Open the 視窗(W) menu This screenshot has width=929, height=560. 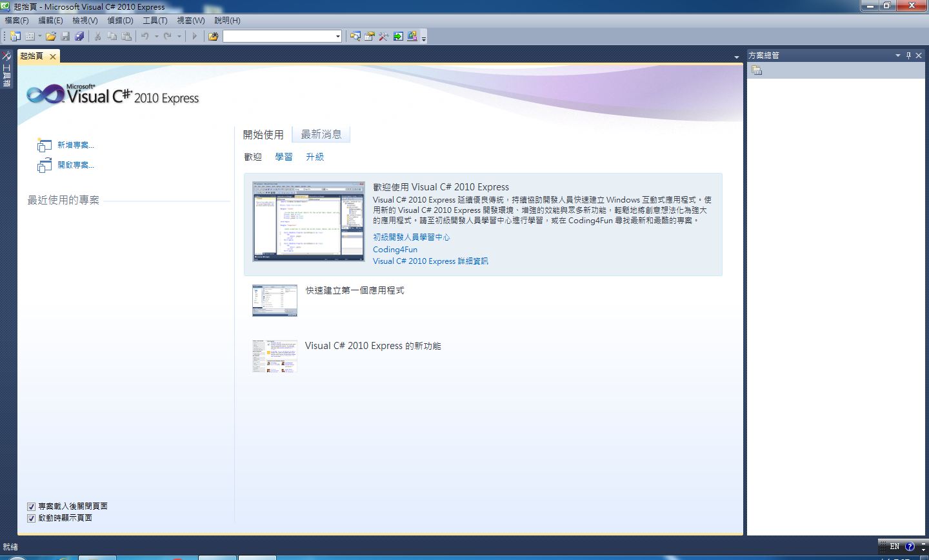[191, 21]
